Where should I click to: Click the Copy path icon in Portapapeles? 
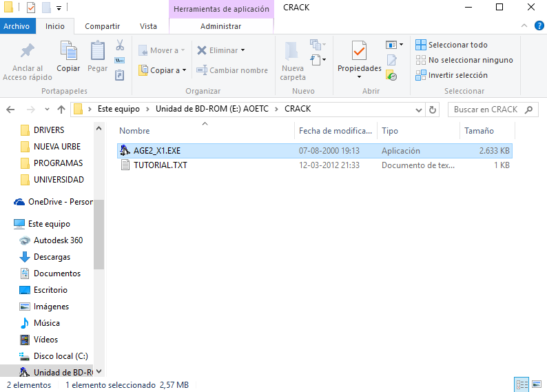pos(120,61)
